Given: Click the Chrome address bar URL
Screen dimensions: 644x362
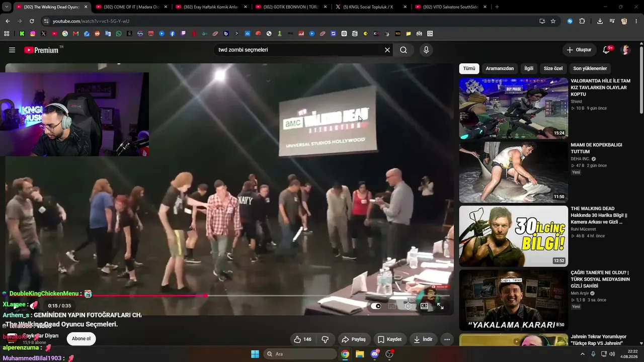Looking at the screenshot, I should click(x=91, y=21).
